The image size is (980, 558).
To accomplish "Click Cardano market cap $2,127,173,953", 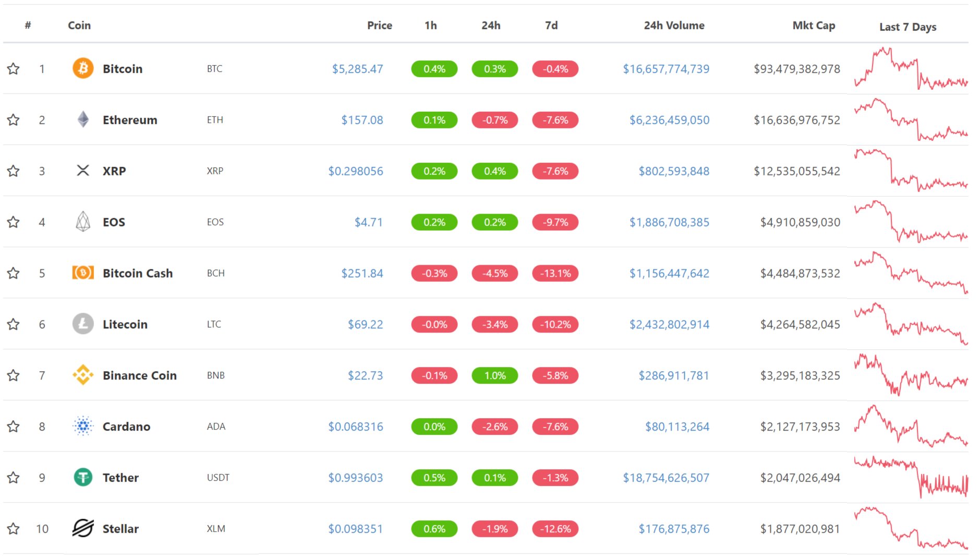I will [x=800, y=426].
